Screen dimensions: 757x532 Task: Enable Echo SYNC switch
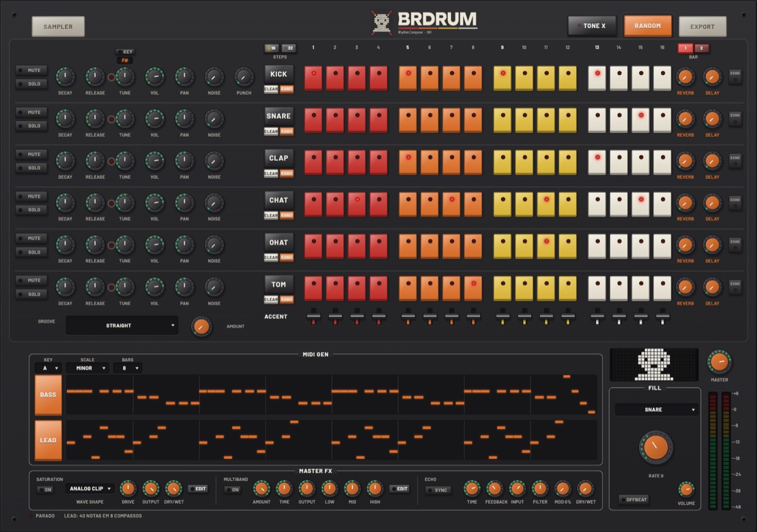click(438, 490)
